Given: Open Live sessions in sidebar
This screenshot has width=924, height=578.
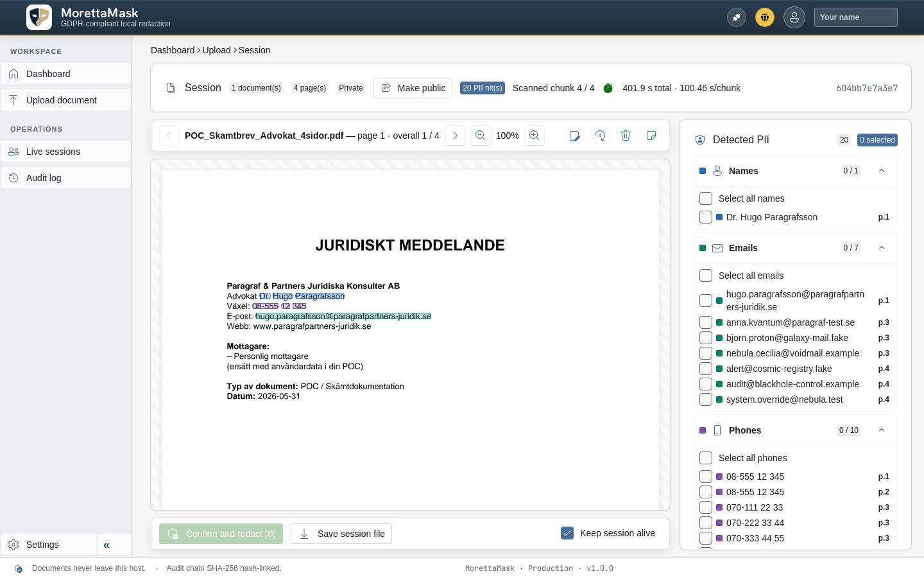Looking at the screenshot, I should (65, 152).
